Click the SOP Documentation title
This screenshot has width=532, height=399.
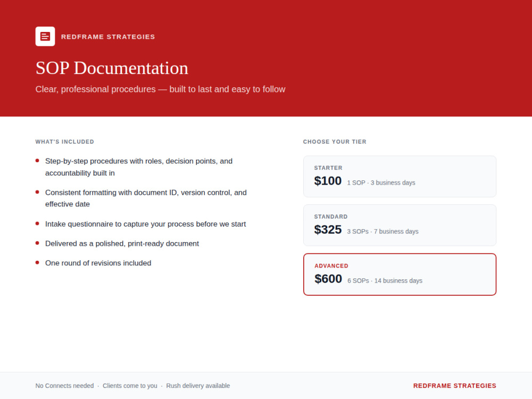point(112,68)
